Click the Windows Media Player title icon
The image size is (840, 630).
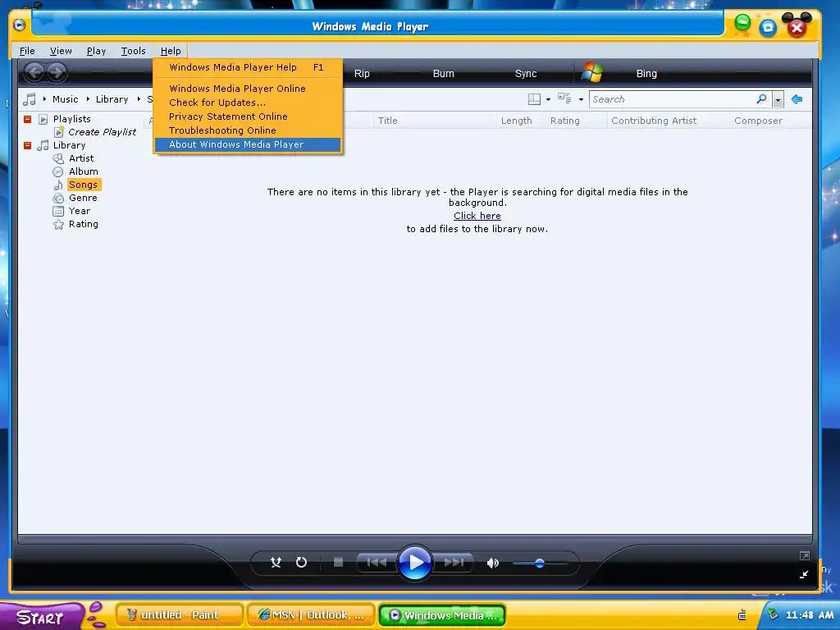pos(20,25)
